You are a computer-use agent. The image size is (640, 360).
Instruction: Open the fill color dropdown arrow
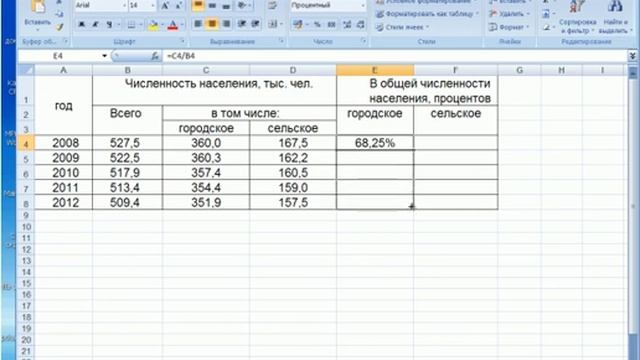tap(162, 25)
